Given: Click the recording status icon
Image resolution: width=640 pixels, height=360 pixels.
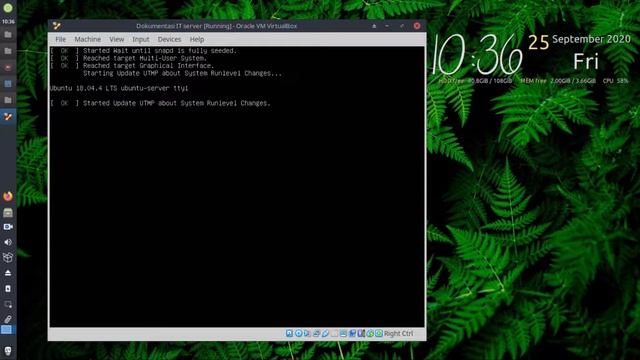Looking at the screenshot, I should point(352,333).
